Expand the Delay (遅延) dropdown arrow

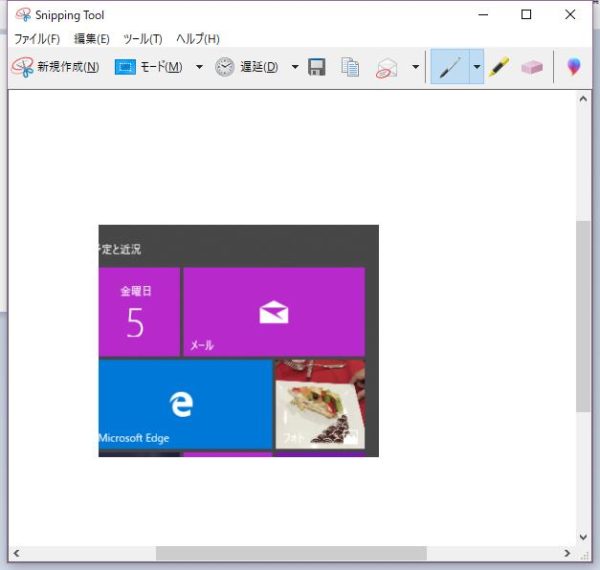pos(295,67)
